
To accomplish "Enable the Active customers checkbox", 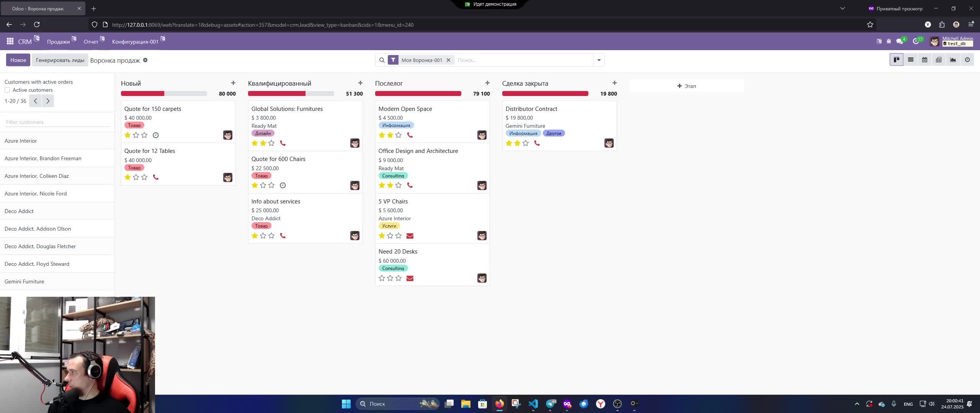I will 7,90.
